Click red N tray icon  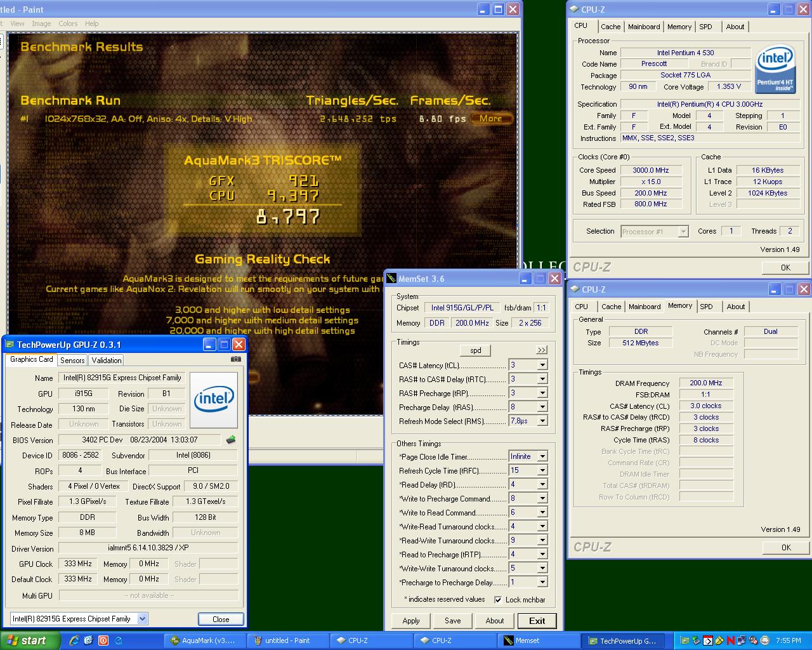pyautogui.click(x=731, y=640)
